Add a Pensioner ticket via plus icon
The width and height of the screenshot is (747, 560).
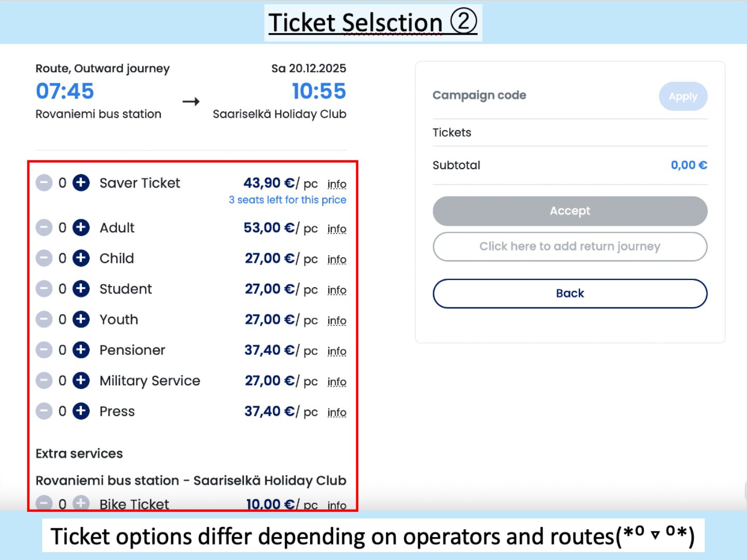click(81, 350)
